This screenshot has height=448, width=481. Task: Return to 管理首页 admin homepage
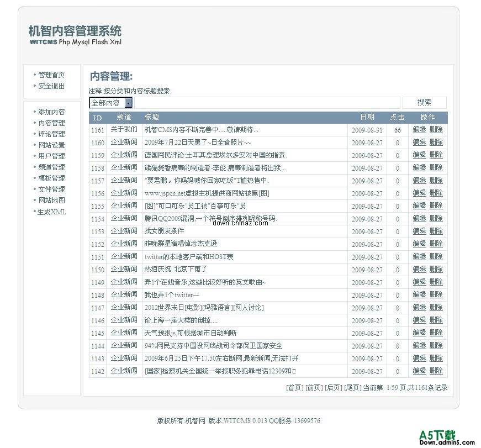[52, 75]
